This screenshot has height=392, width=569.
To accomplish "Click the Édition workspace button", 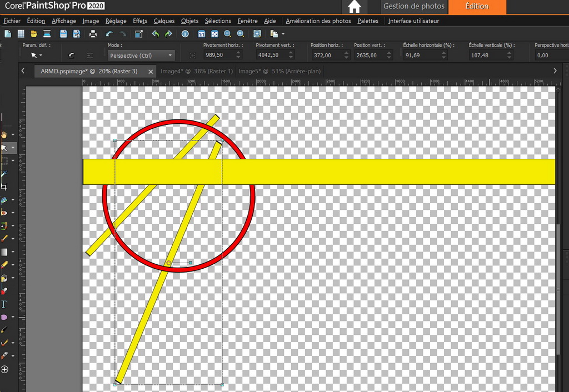I will [x=477, y=6].
